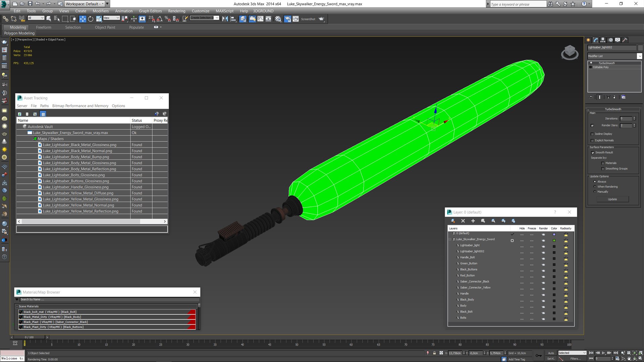The width and height of the screenshot is (644, 362).
Task: Open the selection filter All dropdown
Action: [36, 18]
